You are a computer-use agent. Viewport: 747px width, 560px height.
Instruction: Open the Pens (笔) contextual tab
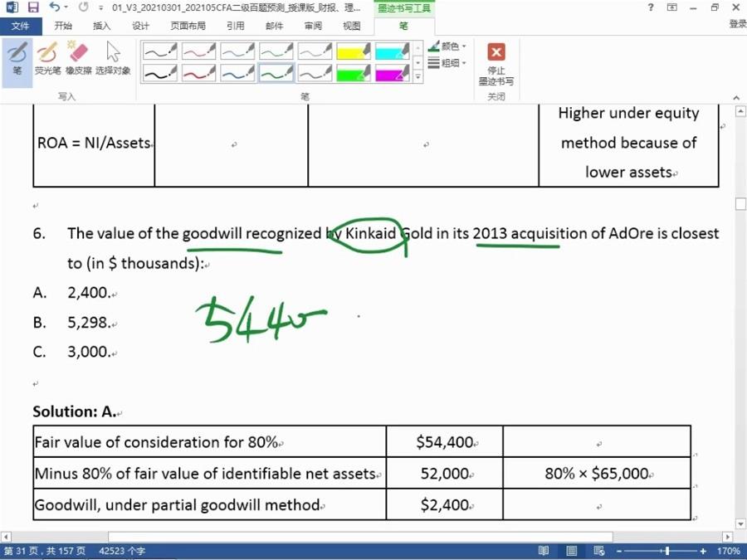[x=403, y=26]
